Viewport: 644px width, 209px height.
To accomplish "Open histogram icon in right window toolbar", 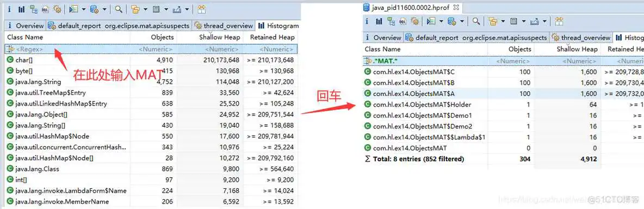I will [x=379, y=21].
